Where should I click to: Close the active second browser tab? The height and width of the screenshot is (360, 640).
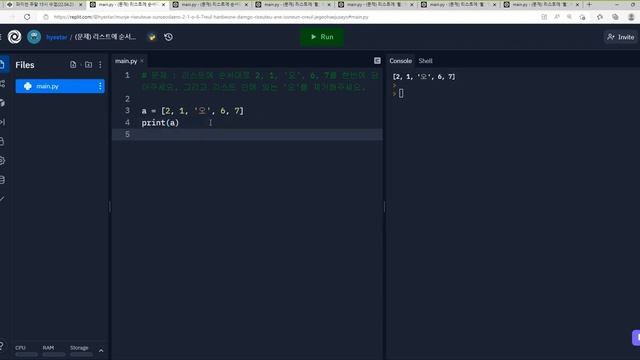(163, 4)
